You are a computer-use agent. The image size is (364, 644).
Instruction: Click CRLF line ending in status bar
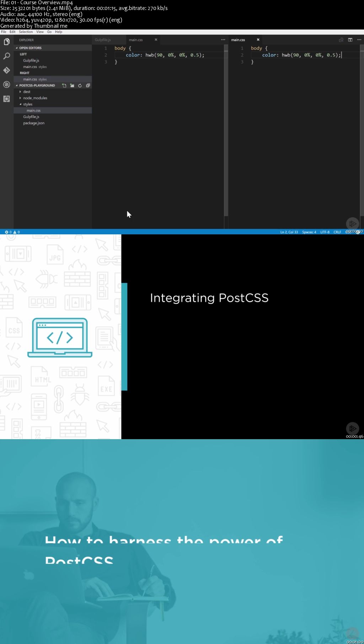[337, 232]
